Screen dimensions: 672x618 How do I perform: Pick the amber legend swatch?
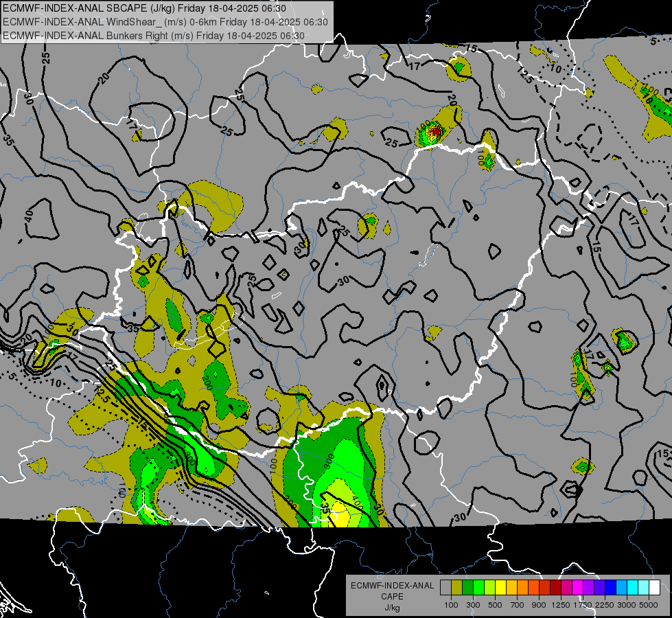click(x=511, y=588)
